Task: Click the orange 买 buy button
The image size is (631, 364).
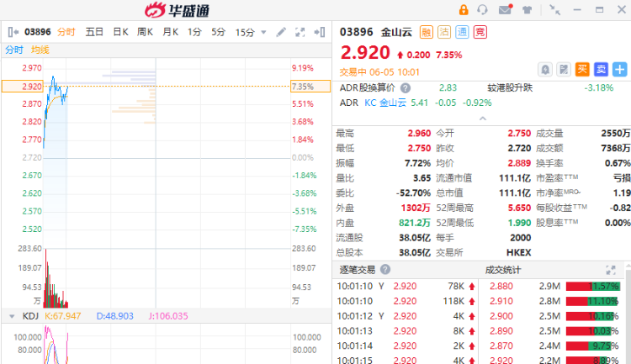Action: point(582,70)
